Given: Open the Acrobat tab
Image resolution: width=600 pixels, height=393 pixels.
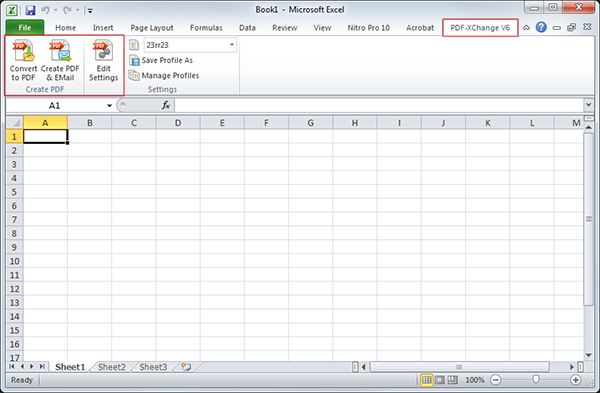Looking at the screenshot, I should tap(420, 28).
